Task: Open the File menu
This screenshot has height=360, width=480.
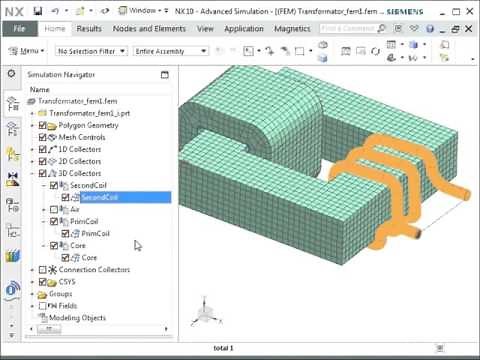Action: click(20, 29)
